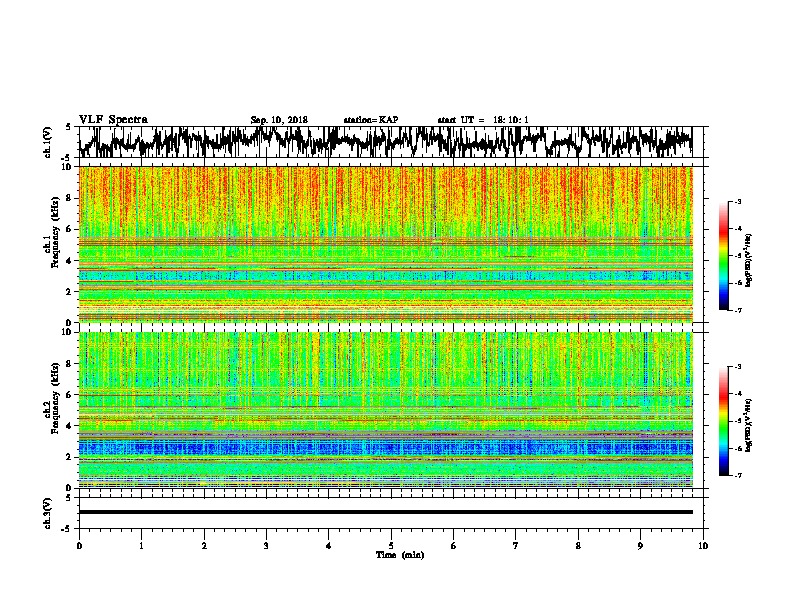Click the "-7" label on ch.2 color bar
Viewport: 792px width, 612px height.
coord(737,475)
